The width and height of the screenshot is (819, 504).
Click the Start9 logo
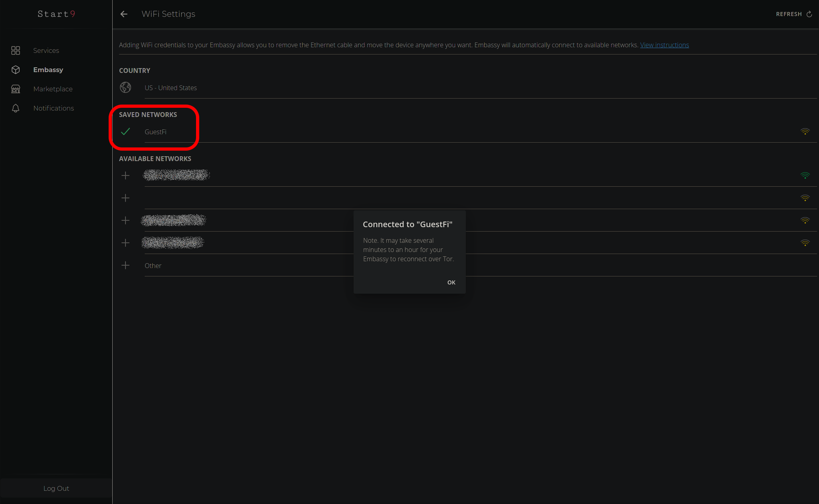tap(56, 14)
